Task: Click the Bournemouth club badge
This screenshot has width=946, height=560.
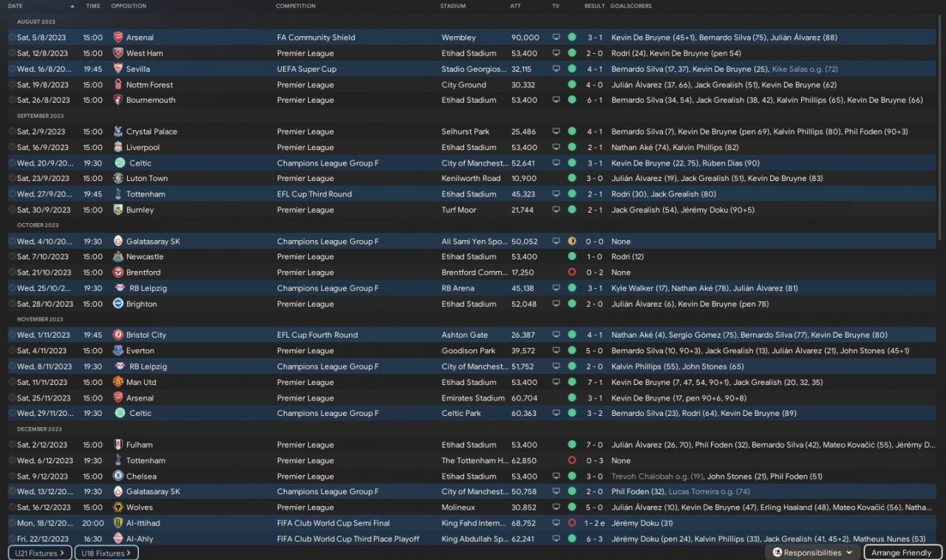Action: point(118,100)
